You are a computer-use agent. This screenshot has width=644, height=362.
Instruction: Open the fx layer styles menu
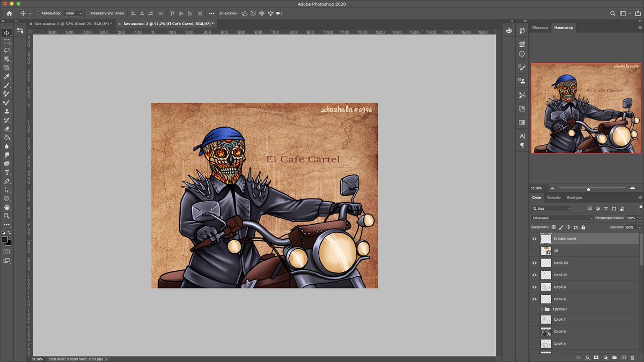(x=587, y=357)
